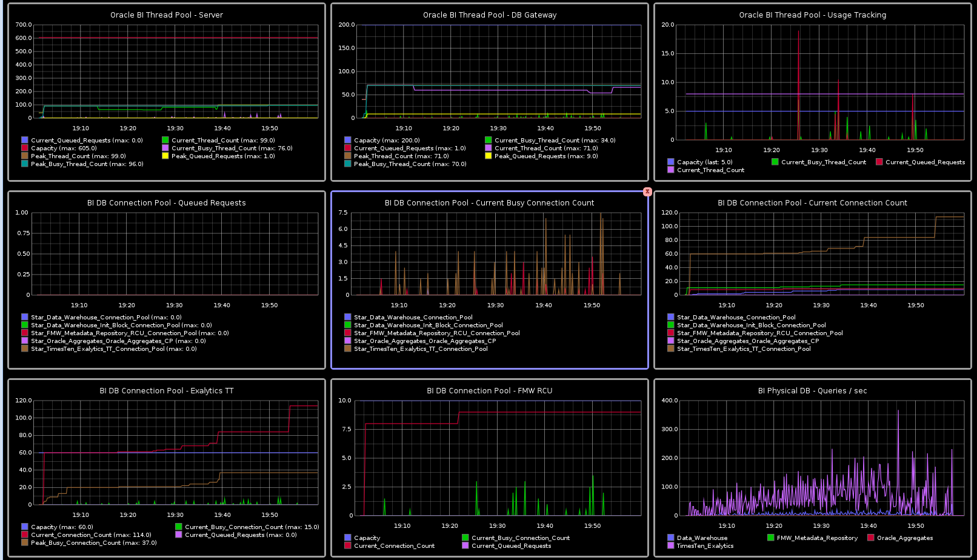Select Star_Oracle_Aggregates_Oracle_Aggregates_CP legend in Busy Connection chart

[347, 341]
